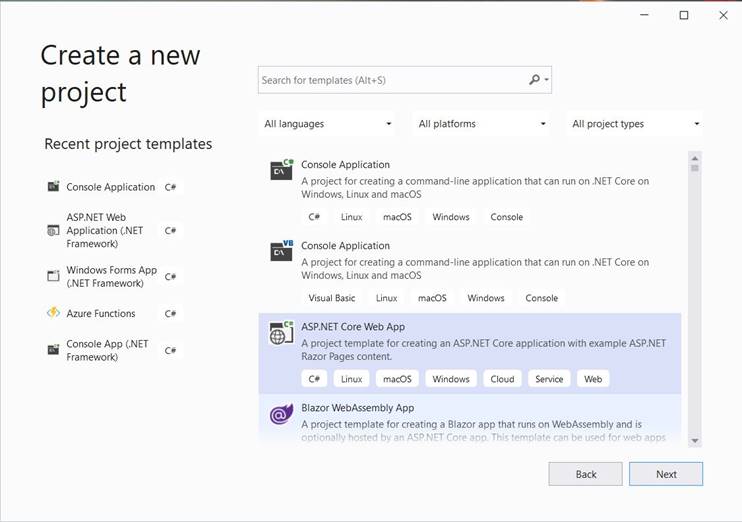Click the Azure Functions lightning icon
This screenshot has width=742, height=522.
53,313
